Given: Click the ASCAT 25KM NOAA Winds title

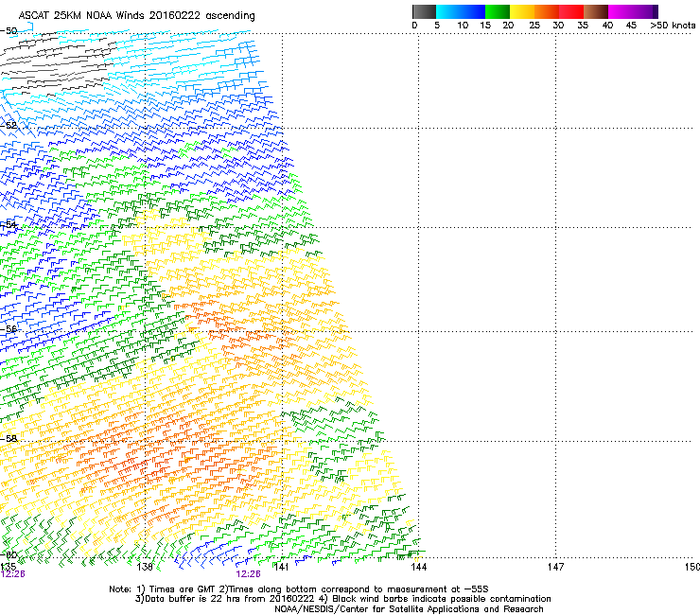Looking at the screenshot, I should coord(136,16).
